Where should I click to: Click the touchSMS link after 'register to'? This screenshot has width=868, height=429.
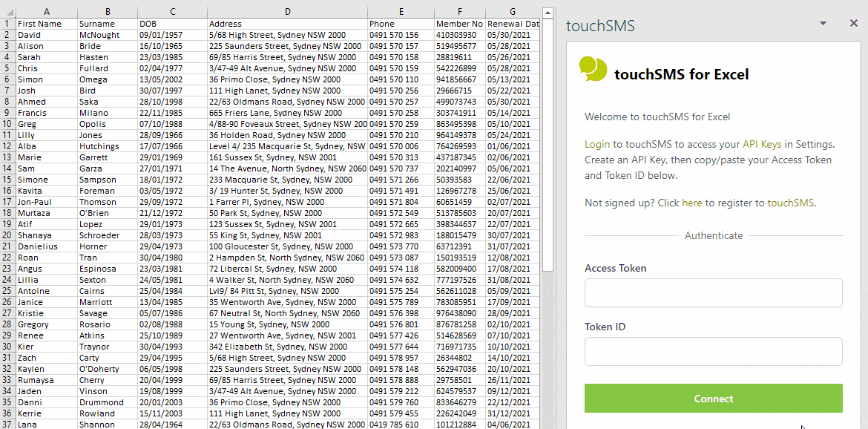coord(791,203)
